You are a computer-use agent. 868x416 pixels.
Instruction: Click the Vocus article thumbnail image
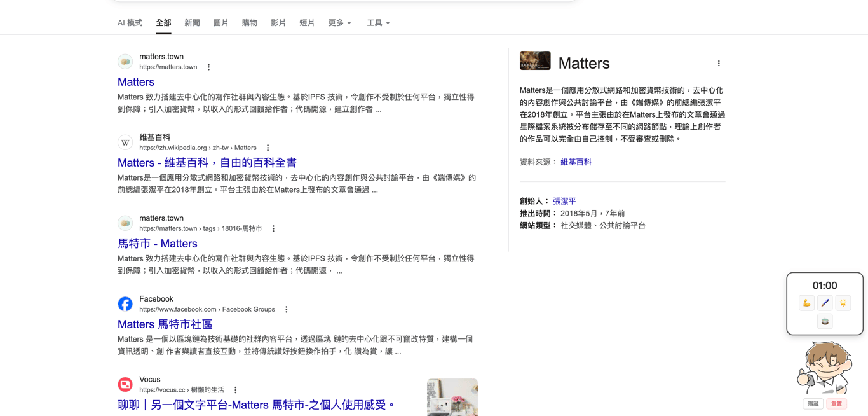(x=452, y=398)
